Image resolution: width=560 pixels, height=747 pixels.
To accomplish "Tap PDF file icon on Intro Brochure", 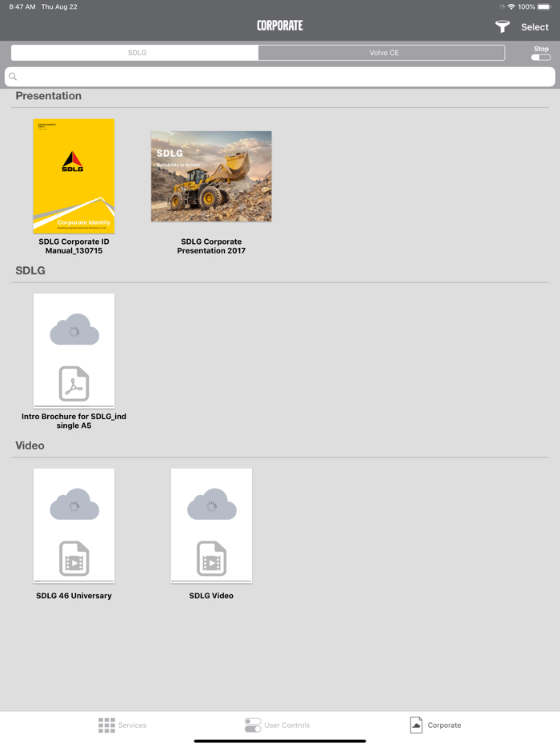I will pyautogui.click(x=74, y=384).
